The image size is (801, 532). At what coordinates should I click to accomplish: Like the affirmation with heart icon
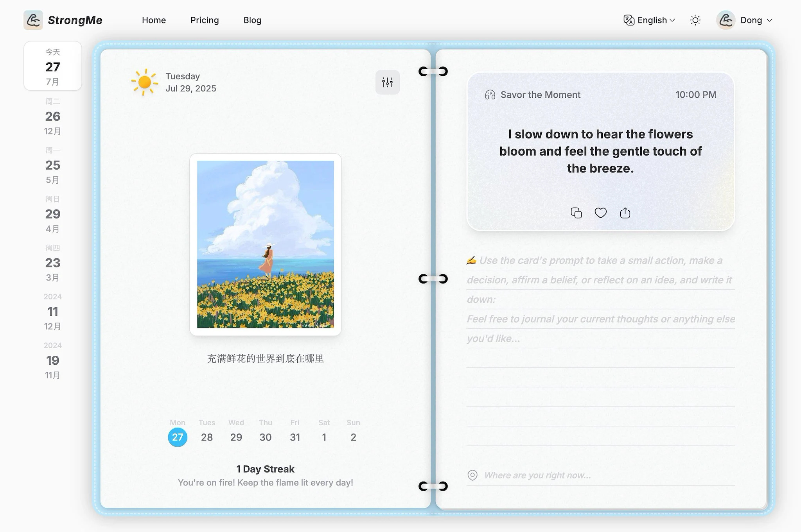(600, 213)
